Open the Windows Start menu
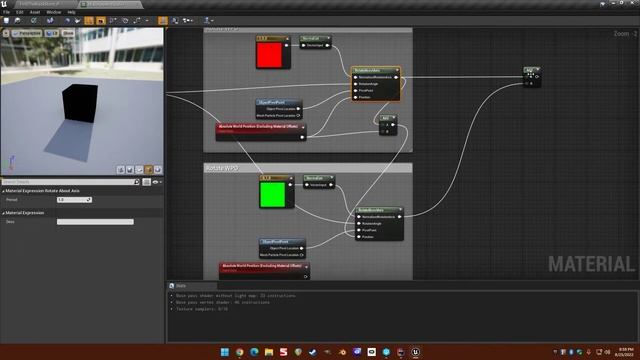 (225, 352)
